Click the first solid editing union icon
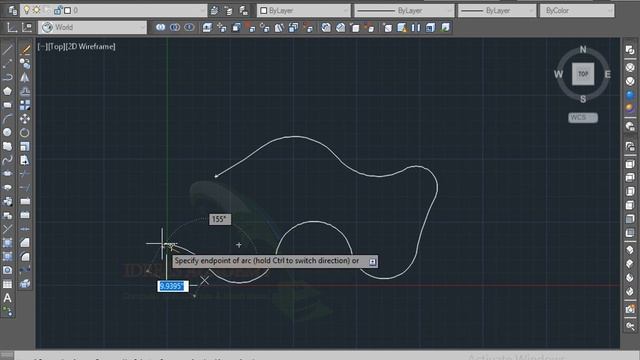Image resolution: width=640 pixels, height=360 pixels. [x=160, y=27]
